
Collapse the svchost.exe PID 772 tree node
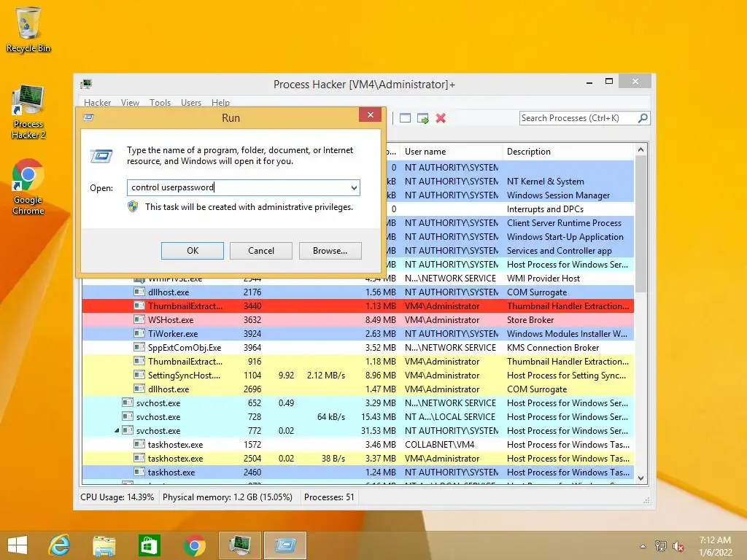tap(117, 430)
